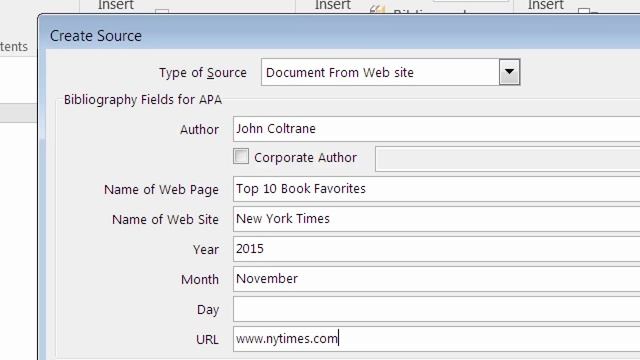Click the Name of Web Page field
The height and width of the screenshot is (360, 640).
(x=436, y=189)
